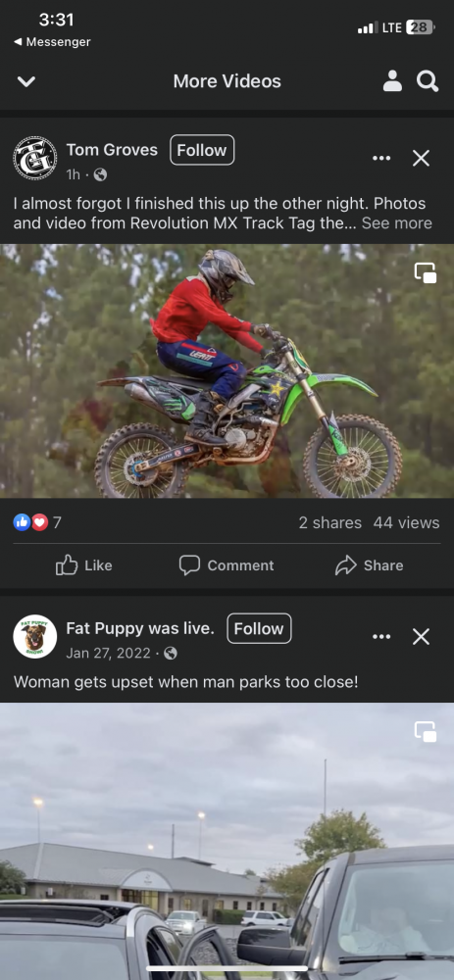
Task: Follow Fat Puppy page
Action: (259, 629)
